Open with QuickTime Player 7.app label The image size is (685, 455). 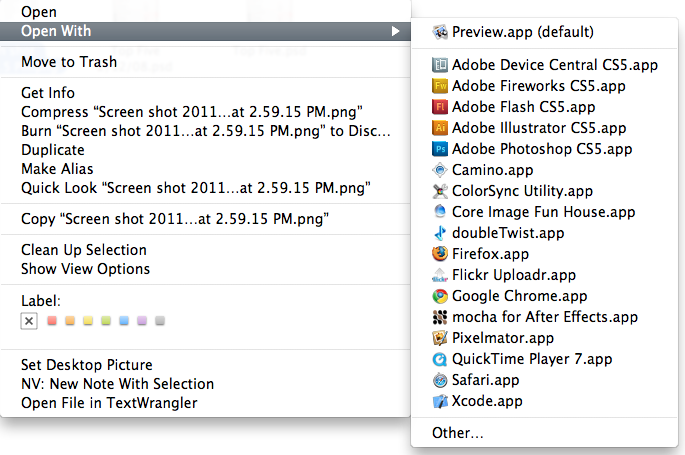(x=532, y=359)
